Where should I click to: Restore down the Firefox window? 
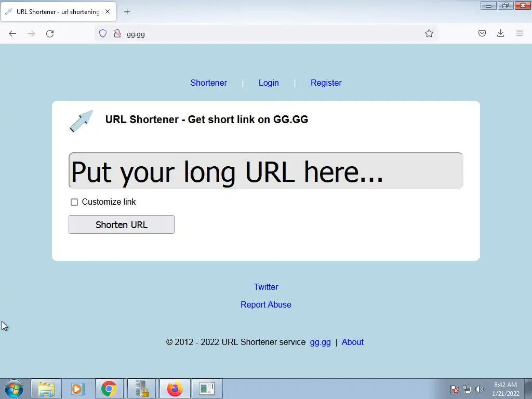tap(506, 6)
